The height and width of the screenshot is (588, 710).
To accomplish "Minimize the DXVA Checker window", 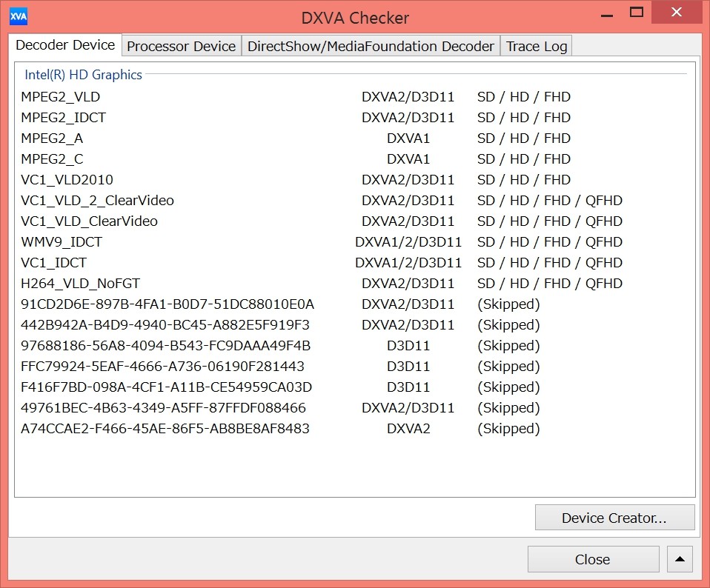I will click(x=607, y=13).
